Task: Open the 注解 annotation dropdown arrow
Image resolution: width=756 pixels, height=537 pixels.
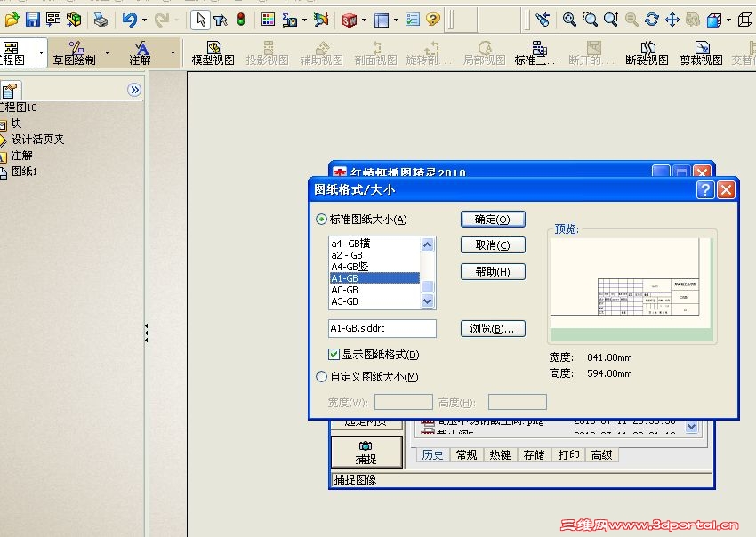Action: coord(173,52)
